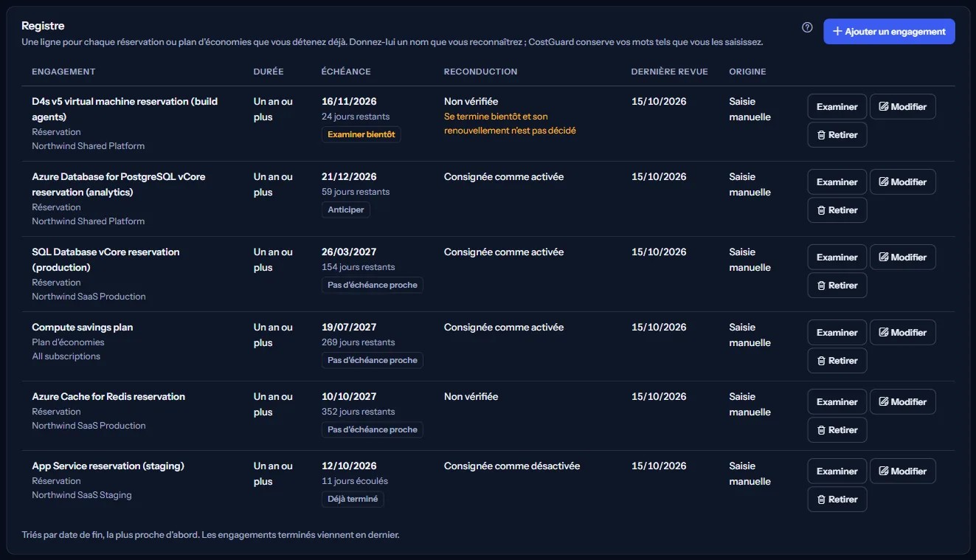Click trash icon for App Service reservation
Viewport: 976px width, 560px height.
click(x=821, y=499)
